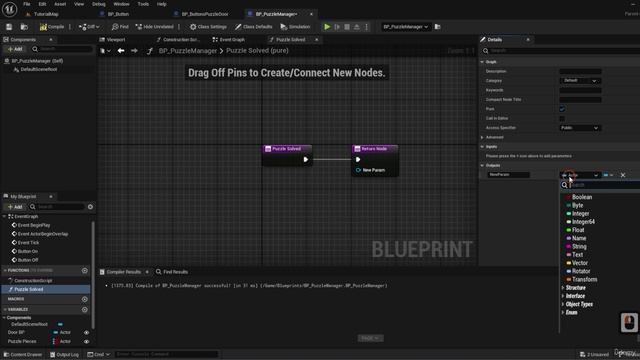
Task: Open the Asset menu
Action: 60,4
